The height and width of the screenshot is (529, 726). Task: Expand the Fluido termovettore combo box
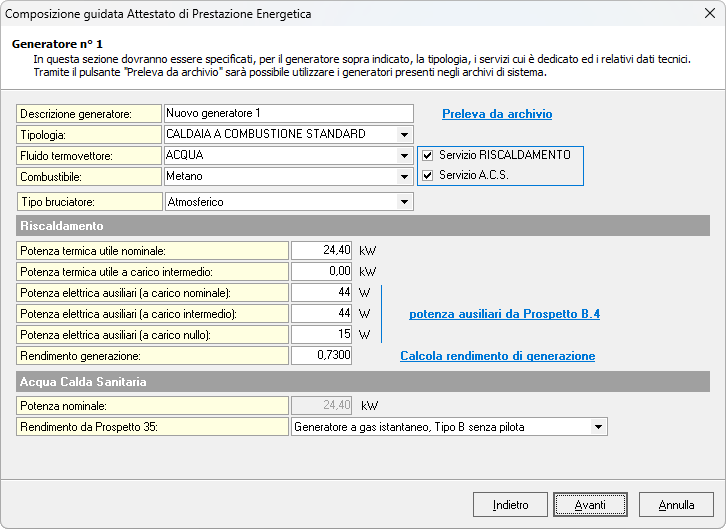(404, 156)
